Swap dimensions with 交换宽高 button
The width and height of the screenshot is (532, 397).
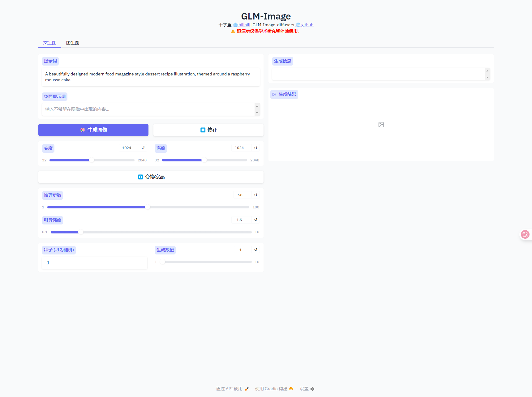[x=151, y=177]
